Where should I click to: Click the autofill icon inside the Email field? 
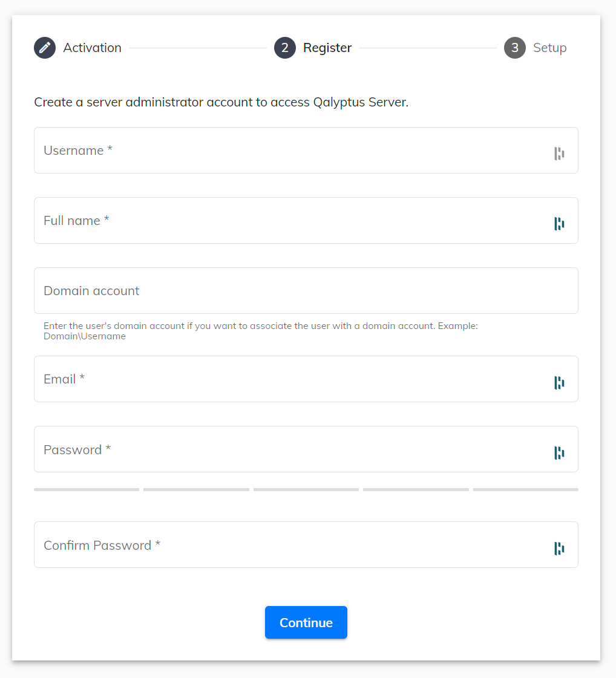559,382
